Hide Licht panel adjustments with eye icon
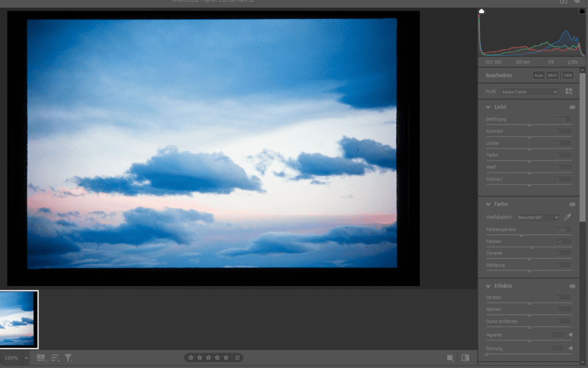 coord(572,107)
